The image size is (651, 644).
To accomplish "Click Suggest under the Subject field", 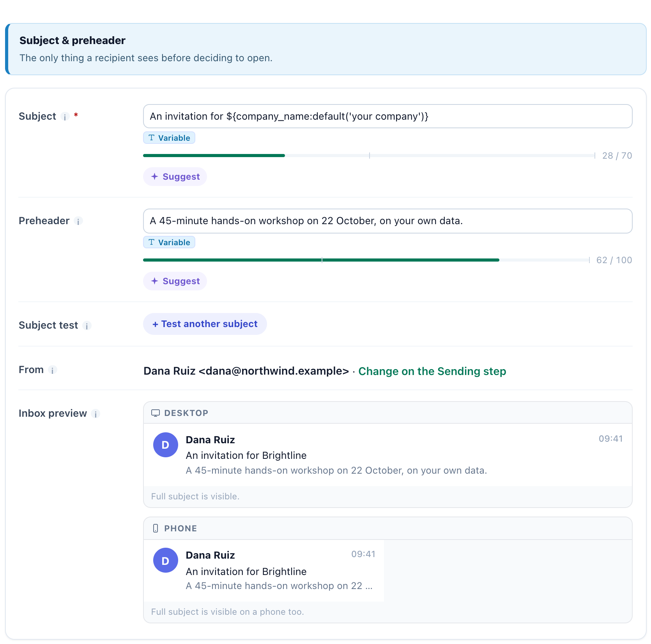I will (x=175, y=177).
